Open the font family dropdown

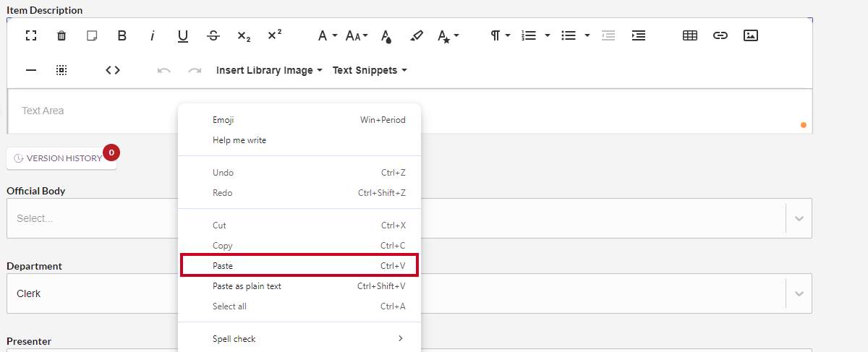(328, 35)
